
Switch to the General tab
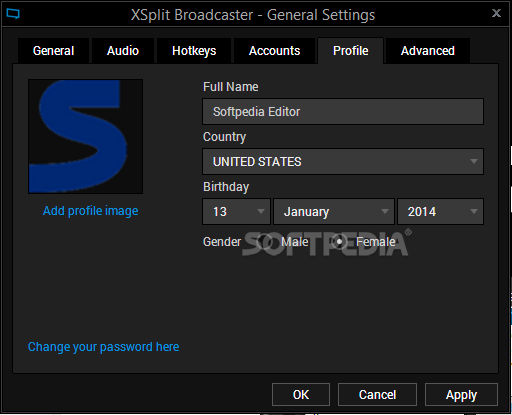[53, 51]
